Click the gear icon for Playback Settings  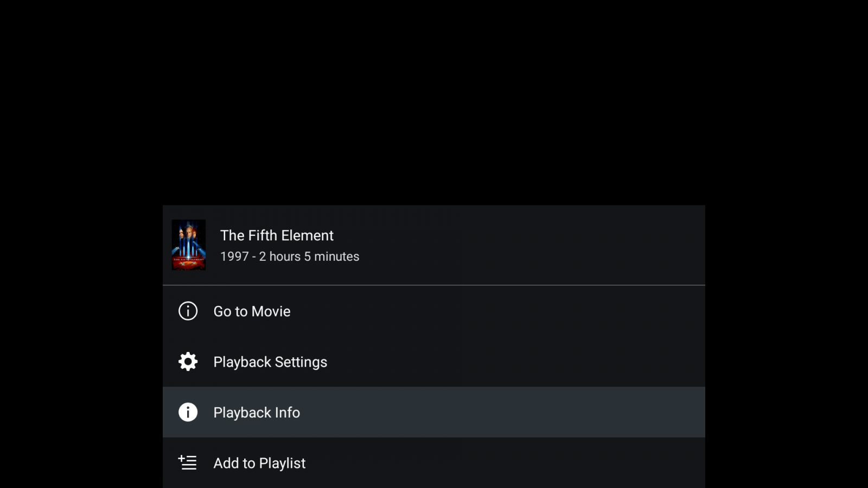188,362
